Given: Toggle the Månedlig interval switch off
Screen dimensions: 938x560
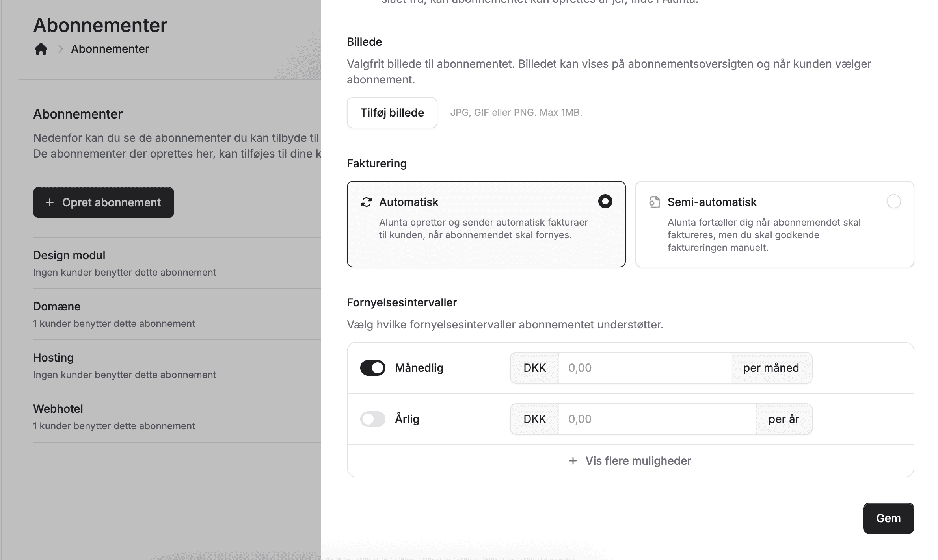Looking at the screenshot, I should click(x=372, y=368).
